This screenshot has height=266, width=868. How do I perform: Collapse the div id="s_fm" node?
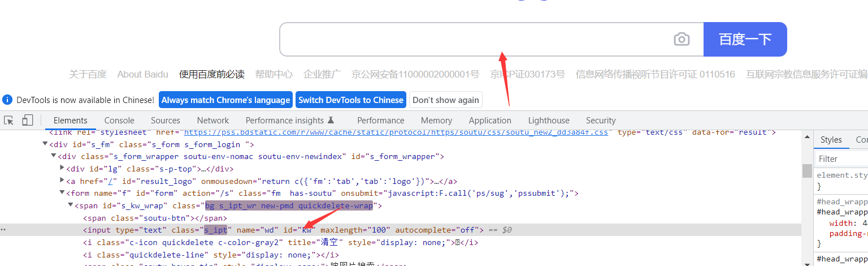pos(45,144)
